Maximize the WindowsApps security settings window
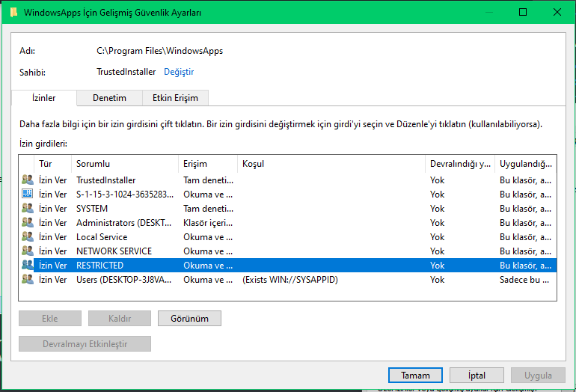576x392 pixels. click(523, 12)
